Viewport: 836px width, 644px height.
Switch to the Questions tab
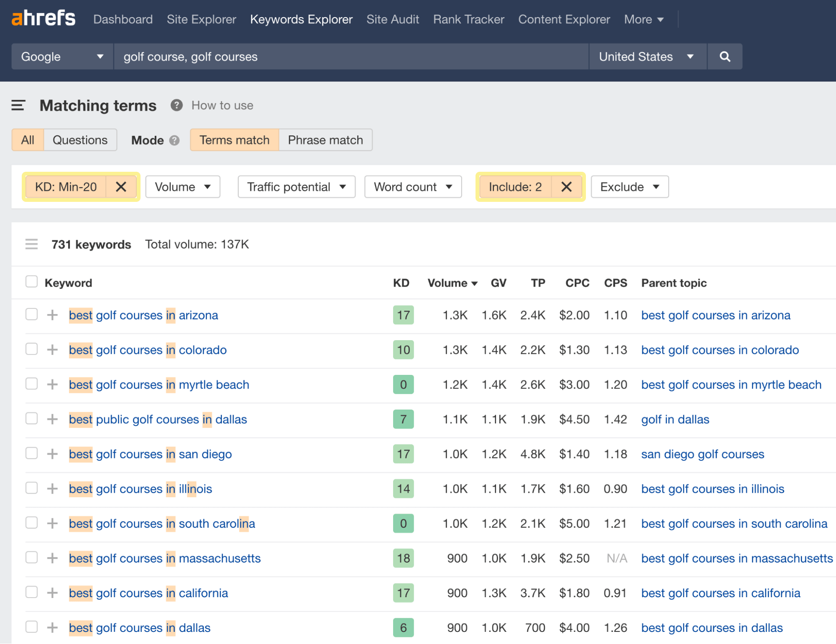(80, 140)
